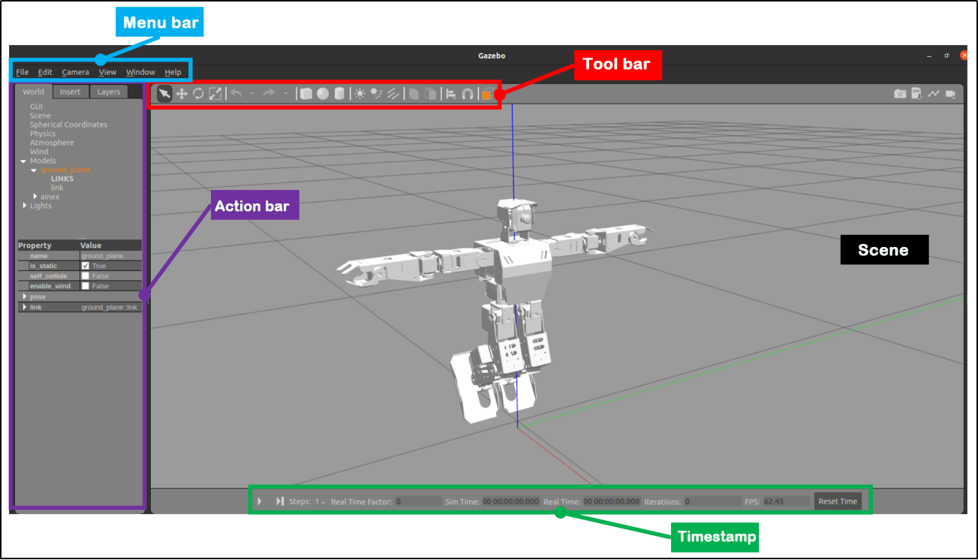Select Physics in the World tree
Viewport: 978px width, 560px height.
coord(43,134)
